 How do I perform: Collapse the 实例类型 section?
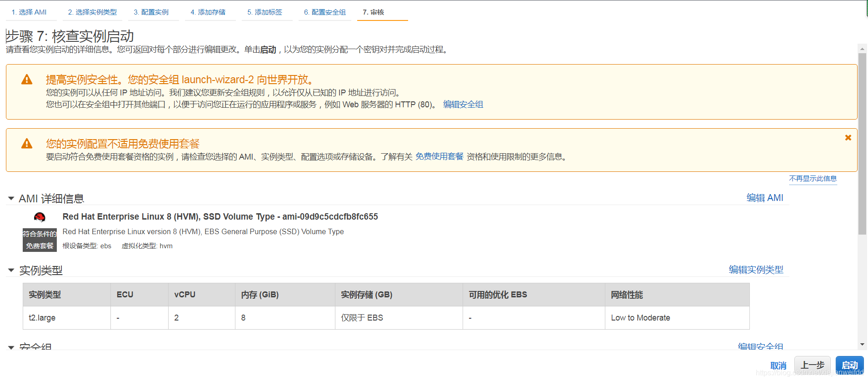tap(11, 271)
